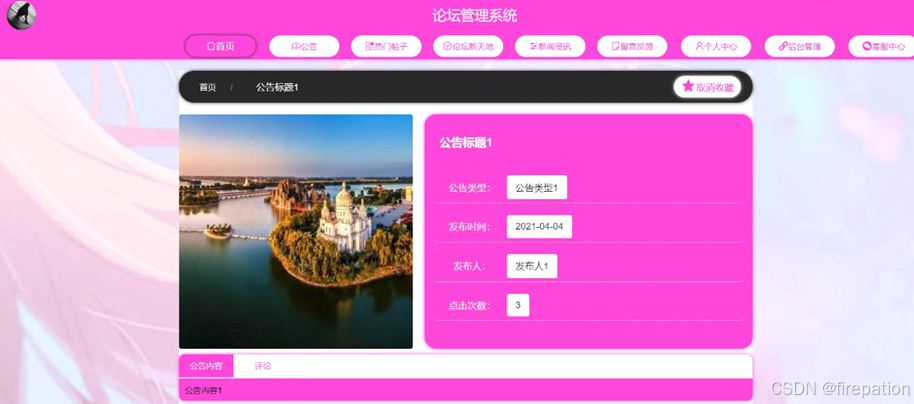Click the 论坛管理系统 site title
This screenshot has height=404, width=914.
(474, 15)
